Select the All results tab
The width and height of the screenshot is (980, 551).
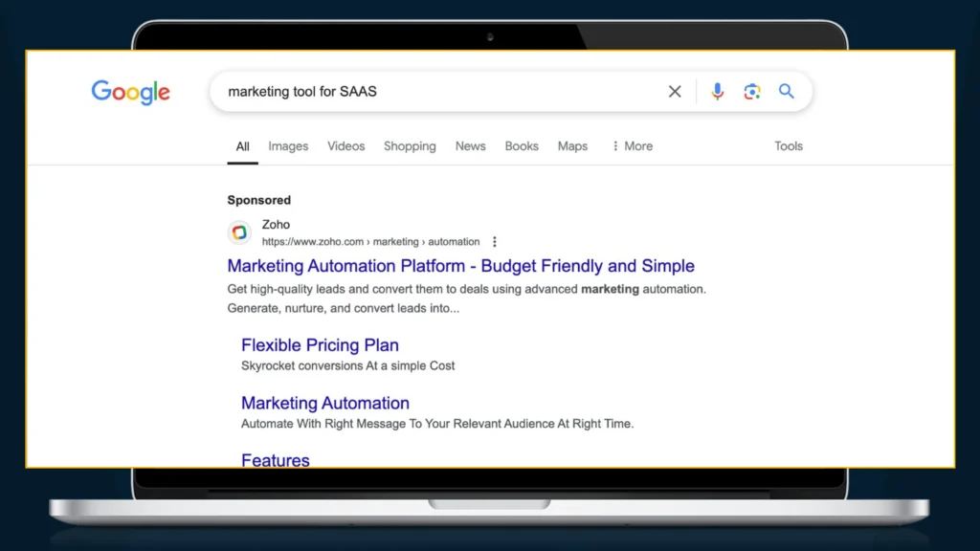[242, 146]
